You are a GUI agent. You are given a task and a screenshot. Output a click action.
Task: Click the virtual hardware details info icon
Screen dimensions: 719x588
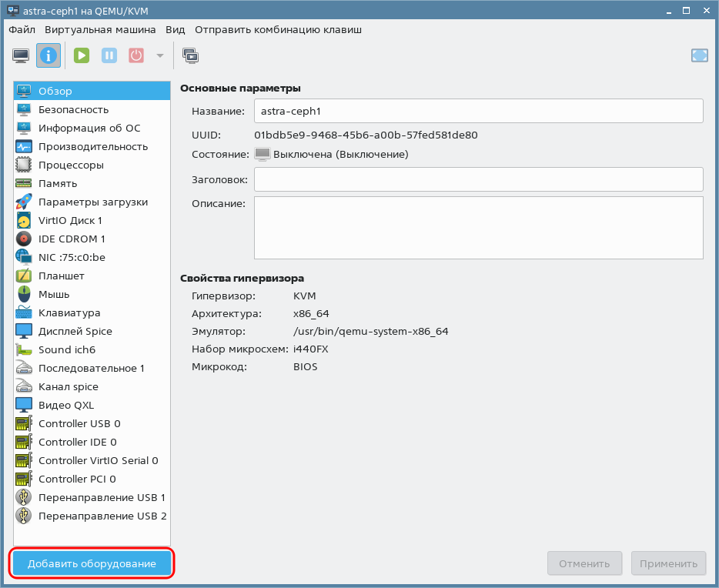pos(48,55)
